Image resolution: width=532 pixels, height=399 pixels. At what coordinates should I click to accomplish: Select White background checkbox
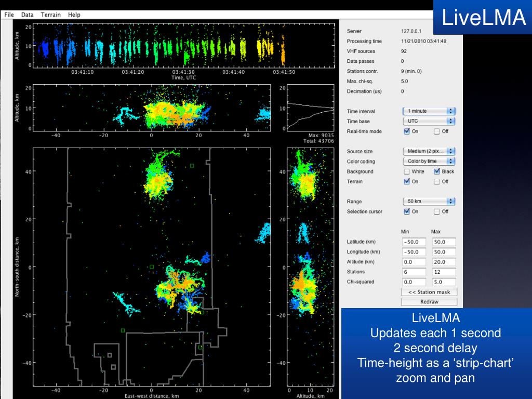coord(407,171)
